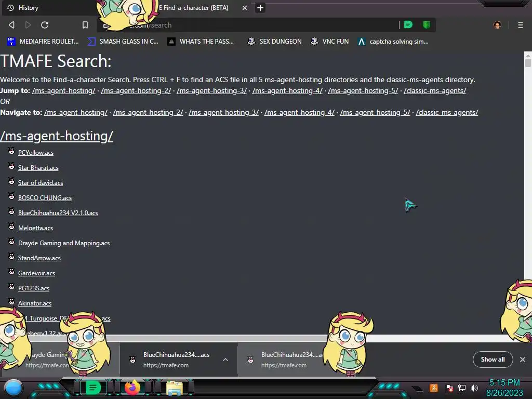This screenshot has width=532, height=399.
Task: Open Drayde Gaming and Mapping.acs link
Action: [64, 243]
